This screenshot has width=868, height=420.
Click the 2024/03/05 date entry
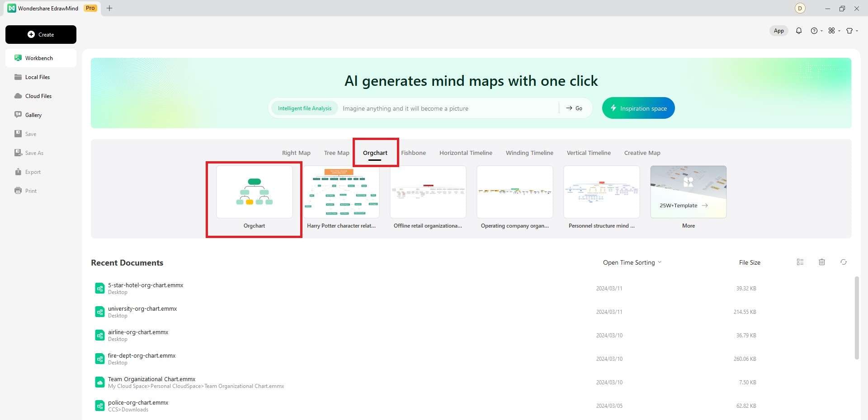pos(609,406)
